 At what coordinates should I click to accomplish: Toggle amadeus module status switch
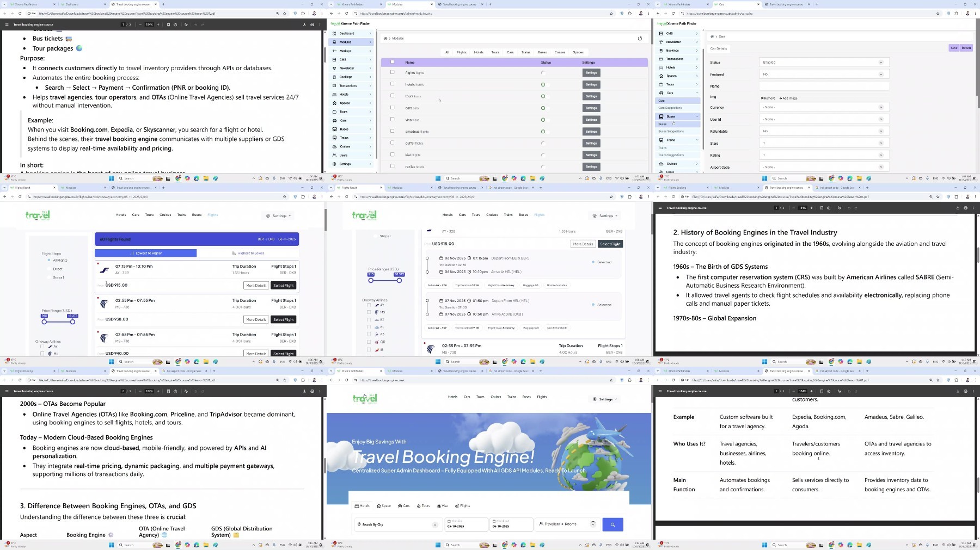[x=544, y=132]
